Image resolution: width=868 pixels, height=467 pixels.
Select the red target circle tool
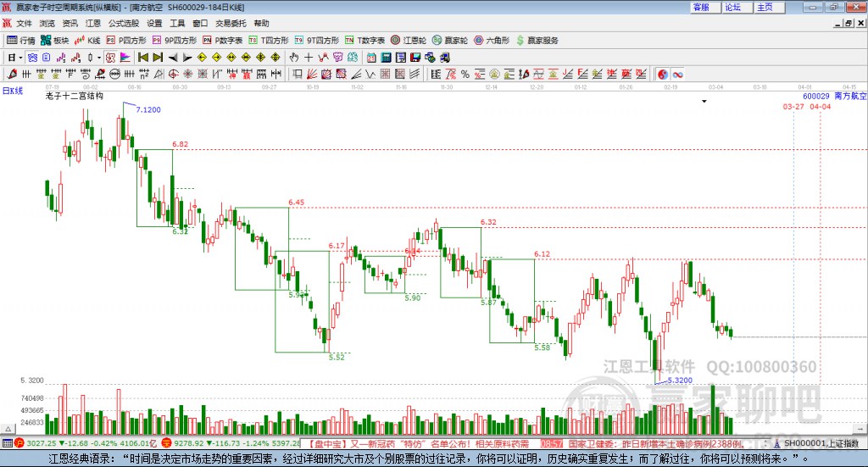click(173, 74)
